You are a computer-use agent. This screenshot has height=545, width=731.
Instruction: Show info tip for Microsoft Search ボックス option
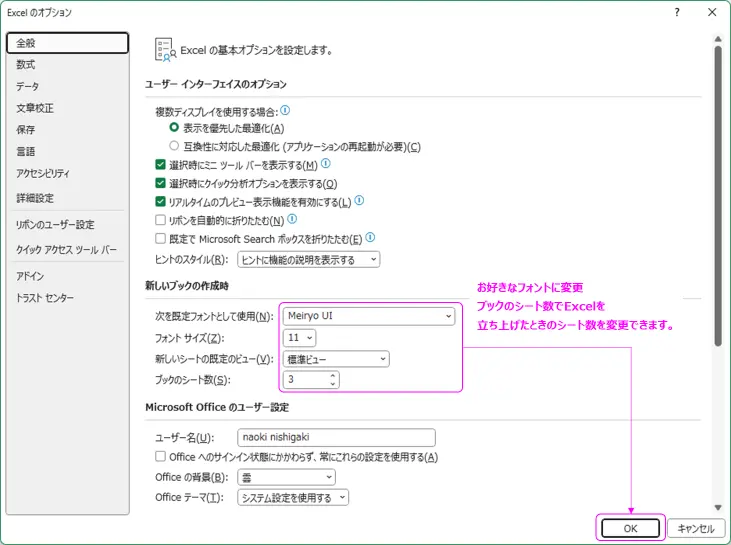pos(370,237)
